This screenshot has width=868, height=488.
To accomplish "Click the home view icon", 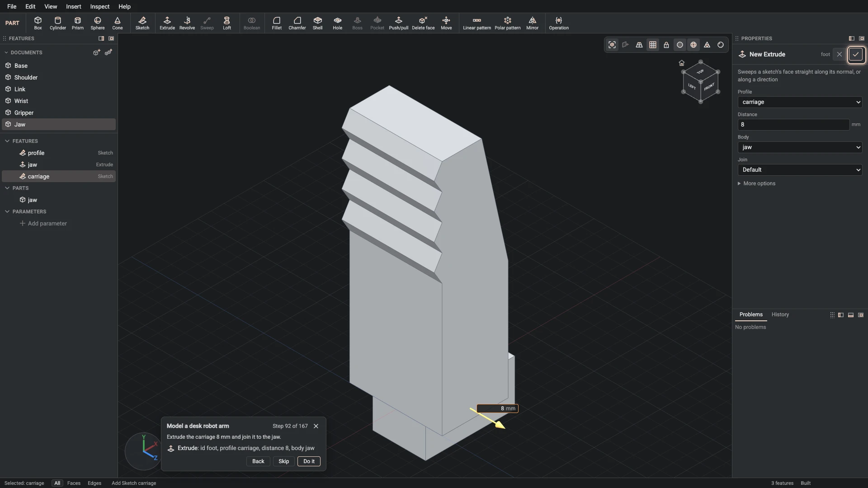I will pyautogui.click(x=682, y=63).
